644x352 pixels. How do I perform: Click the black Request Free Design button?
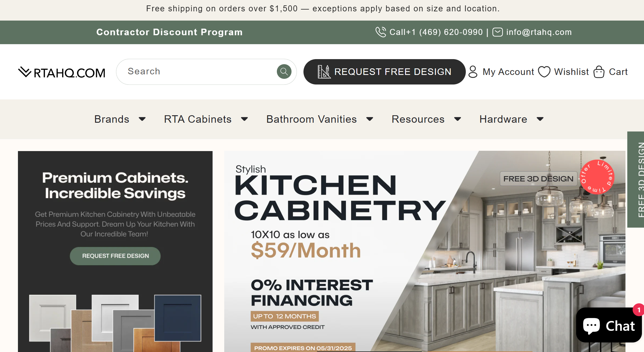(384, 72)
